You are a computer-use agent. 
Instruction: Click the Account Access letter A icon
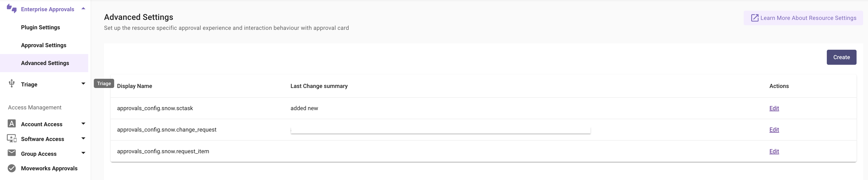pyautogui.click(x=12, y=124)
